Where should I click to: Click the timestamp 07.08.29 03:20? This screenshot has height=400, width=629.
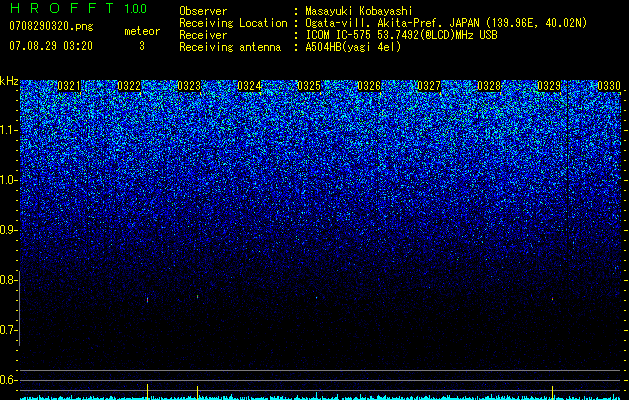pyautogui.click(x=51, y=46)
